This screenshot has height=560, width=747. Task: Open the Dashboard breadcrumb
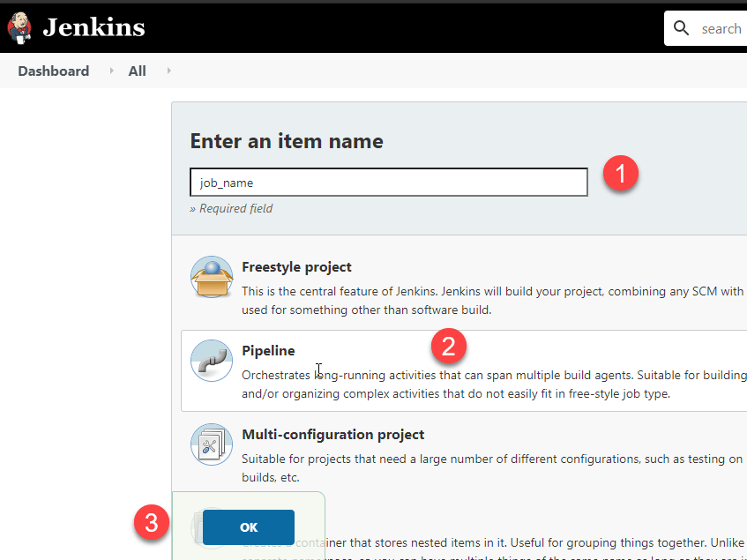(53, 71)
